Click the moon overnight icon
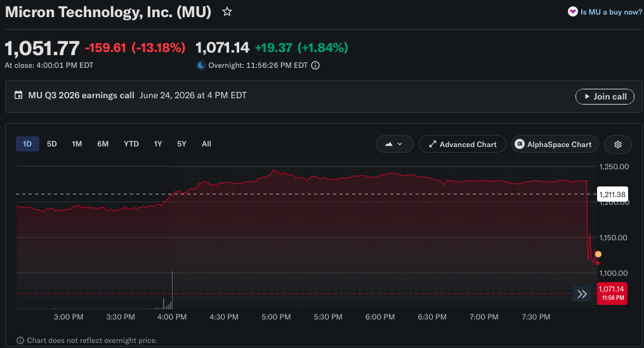 [201, 65]
